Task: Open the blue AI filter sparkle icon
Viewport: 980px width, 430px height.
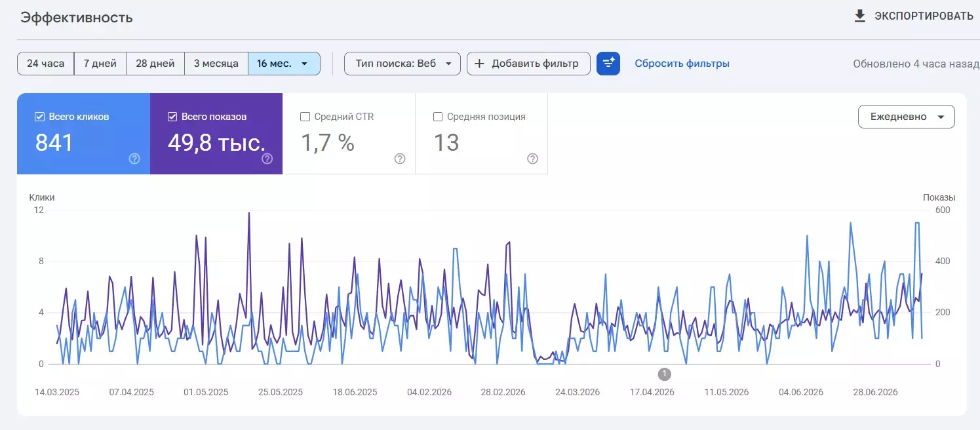Action: (x=608, y=64)
